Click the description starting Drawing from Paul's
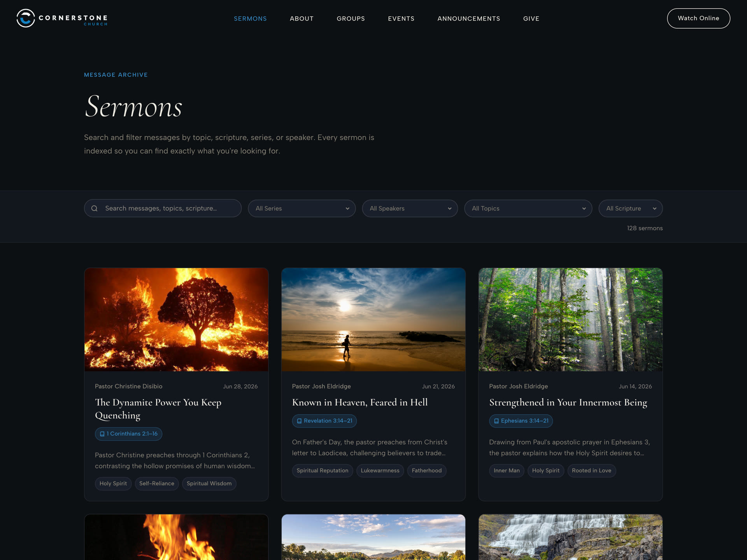Screen dimensions: 747x560 pyautogui.click(x=570, y=448)
